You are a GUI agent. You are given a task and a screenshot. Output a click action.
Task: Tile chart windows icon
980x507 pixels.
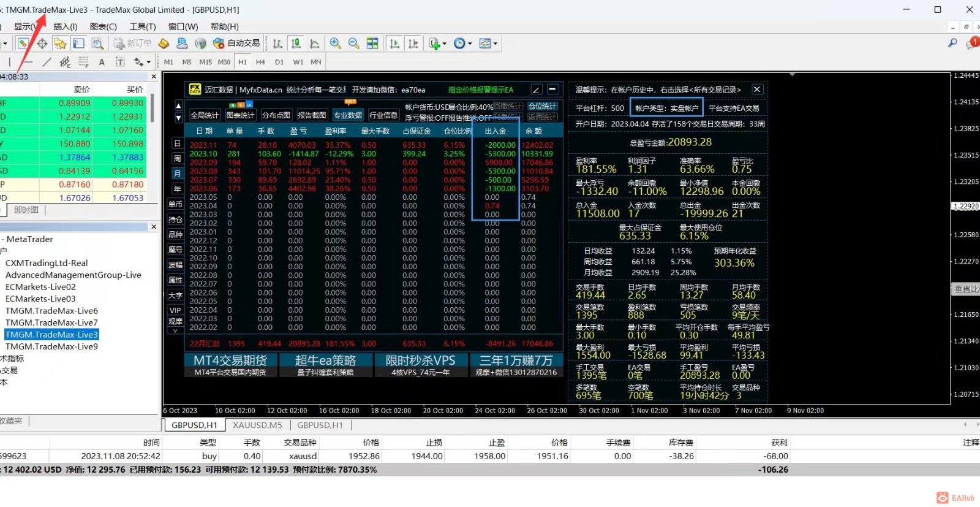pos(372,43)
